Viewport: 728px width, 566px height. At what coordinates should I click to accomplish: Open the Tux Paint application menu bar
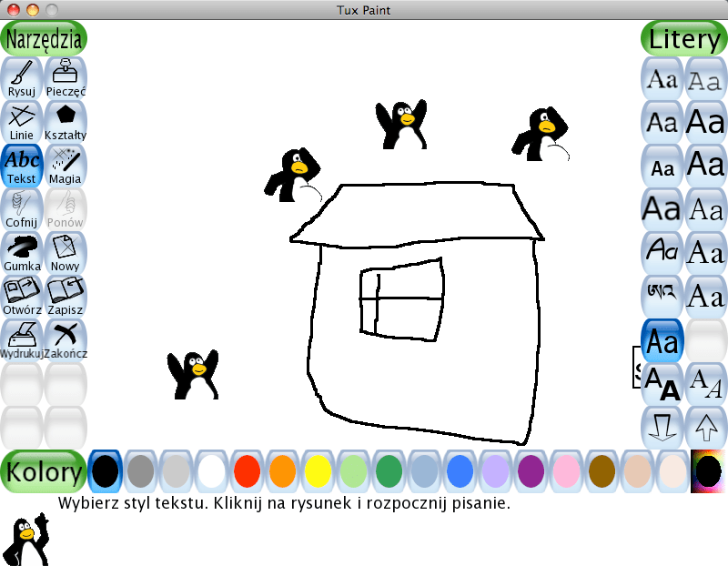(x=364, y=10)
